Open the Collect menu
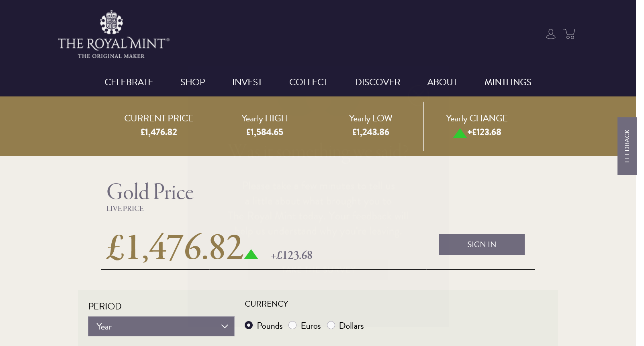 (x=309, y=82)
